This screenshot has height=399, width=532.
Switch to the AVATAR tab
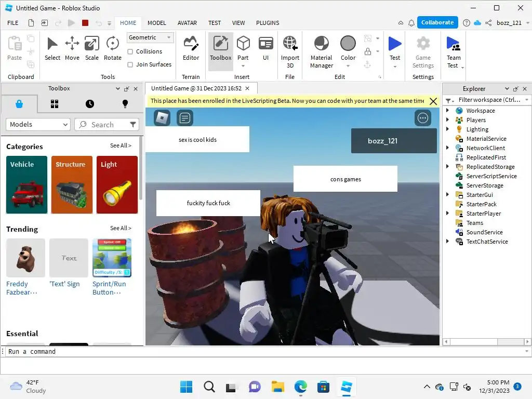pos(187,23)
